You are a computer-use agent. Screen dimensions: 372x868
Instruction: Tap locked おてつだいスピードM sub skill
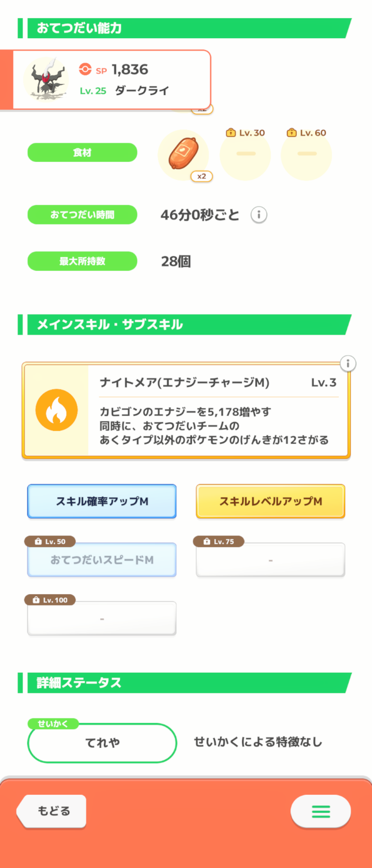coord(102,560)
